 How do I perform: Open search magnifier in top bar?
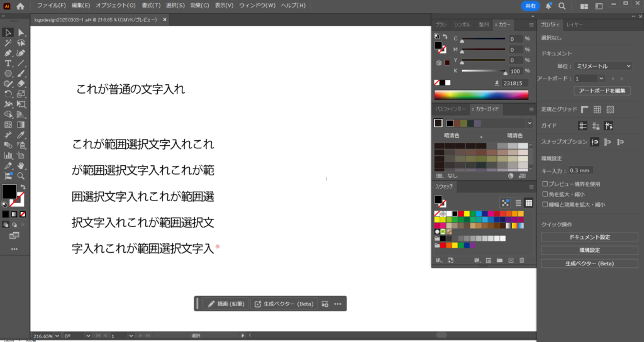pyautogui.click(x=562, y=6)
